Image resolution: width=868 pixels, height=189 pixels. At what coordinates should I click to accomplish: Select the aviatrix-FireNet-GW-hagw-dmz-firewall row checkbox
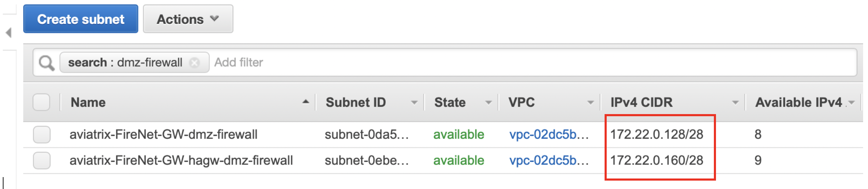pos(42,160)
